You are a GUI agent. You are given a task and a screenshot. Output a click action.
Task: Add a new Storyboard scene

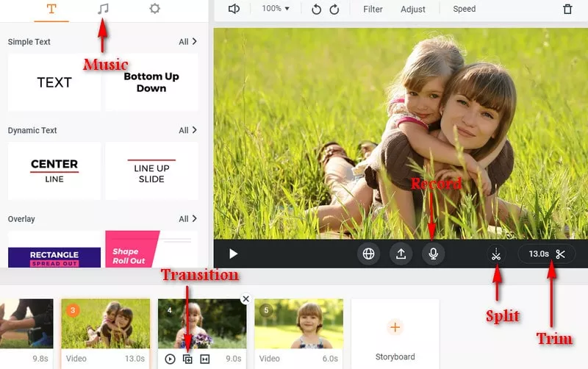click(x=395, y=334)
